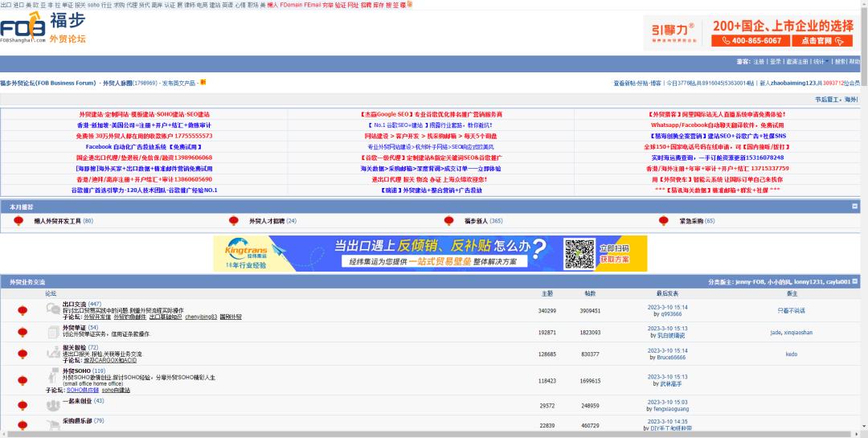The image size is (868, 438).
Task: Click red lantern icon beside 紧急采购
Action: point(664,221)
